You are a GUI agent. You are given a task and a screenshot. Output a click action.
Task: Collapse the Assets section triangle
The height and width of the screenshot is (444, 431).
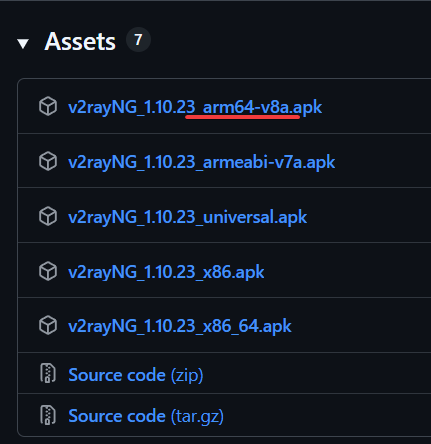point(23,44)
